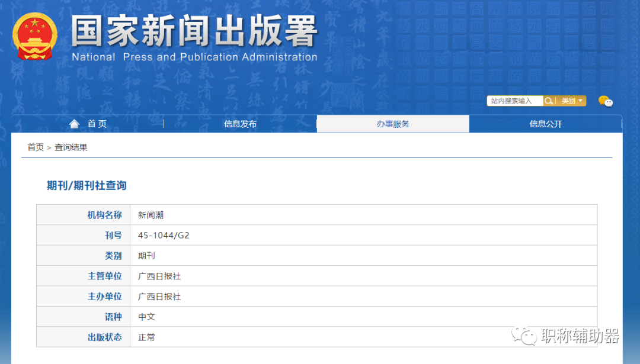Click inside the 站内搜索输入 search box
The height and width of the screenshot is (364, 640).
click(x=514, y=101)
